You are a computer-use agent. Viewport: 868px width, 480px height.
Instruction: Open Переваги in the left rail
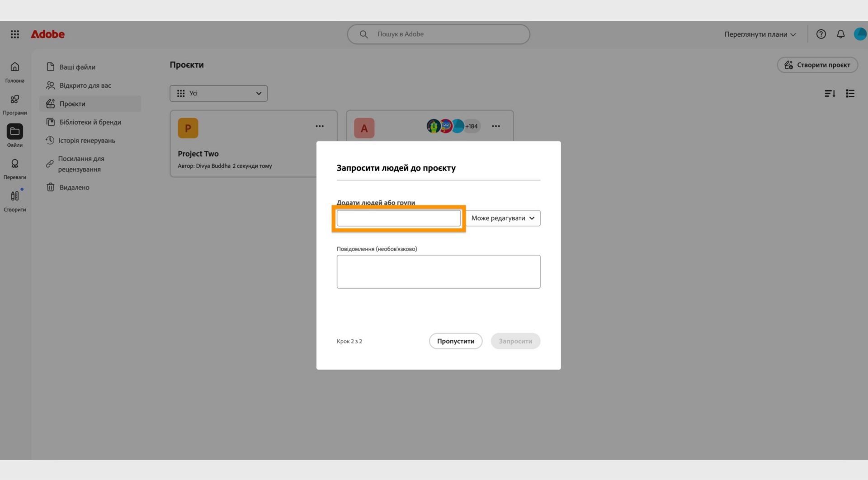click(x=15, y=169)
